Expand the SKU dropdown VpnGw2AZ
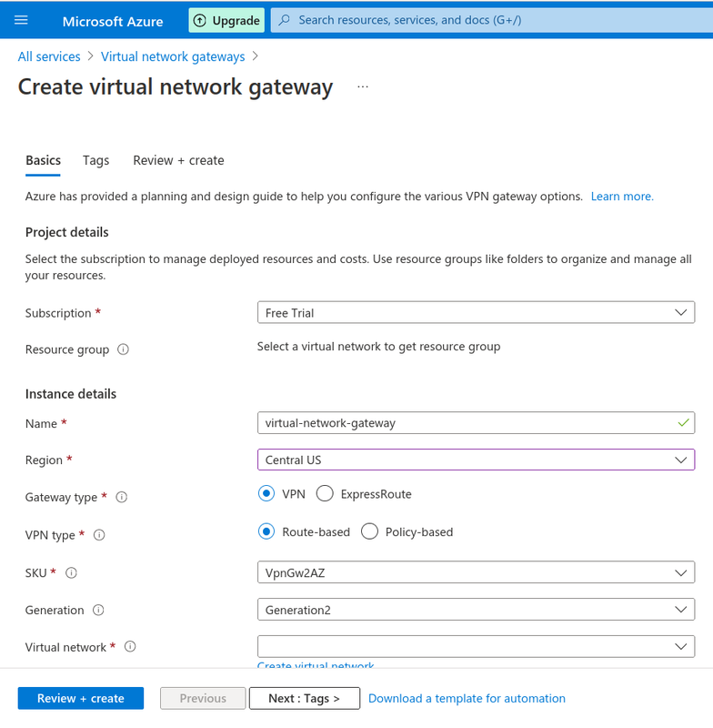 [x=476, y=572]
